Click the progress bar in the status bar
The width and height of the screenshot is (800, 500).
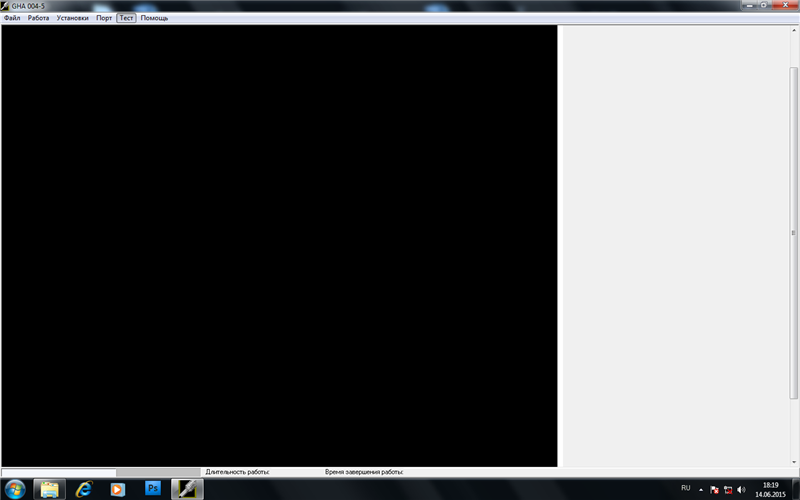point(58,471)
